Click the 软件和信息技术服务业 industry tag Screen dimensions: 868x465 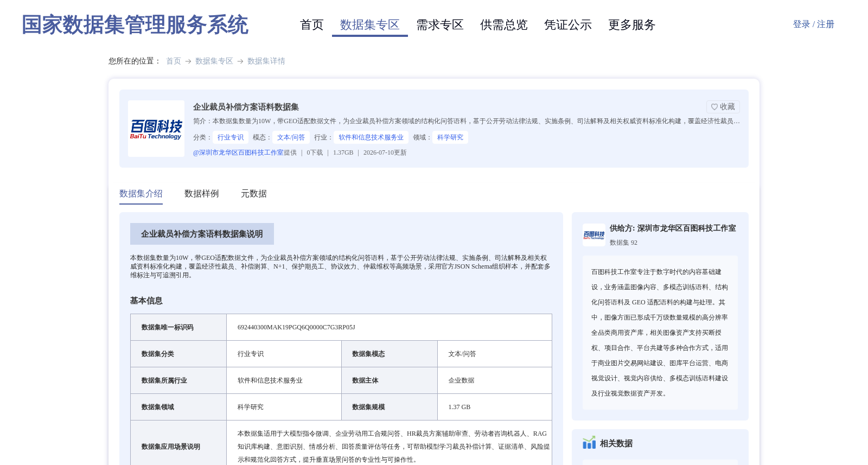coord(372,137)
